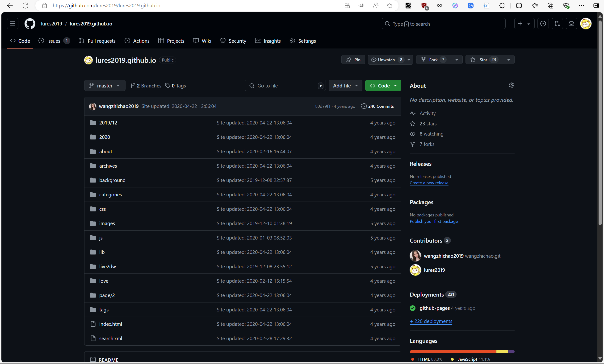Open the issues icon in header

[543, 24]
